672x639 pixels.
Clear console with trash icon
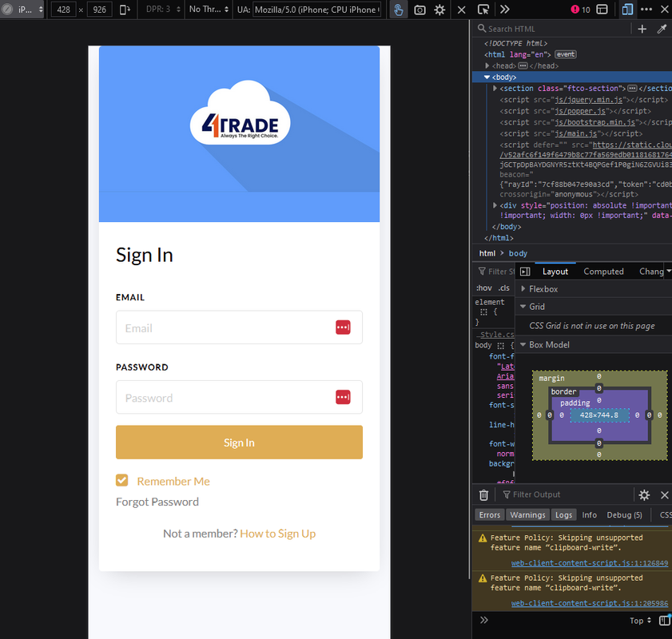[x=483, y=494]
